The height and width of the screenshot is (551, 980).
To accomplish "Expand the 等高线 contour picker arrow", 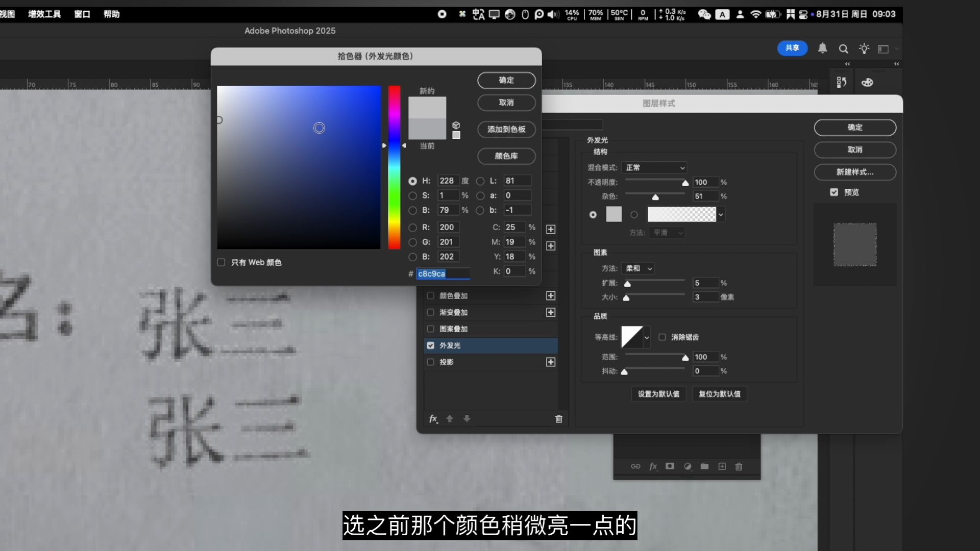I will coord(647,337).
